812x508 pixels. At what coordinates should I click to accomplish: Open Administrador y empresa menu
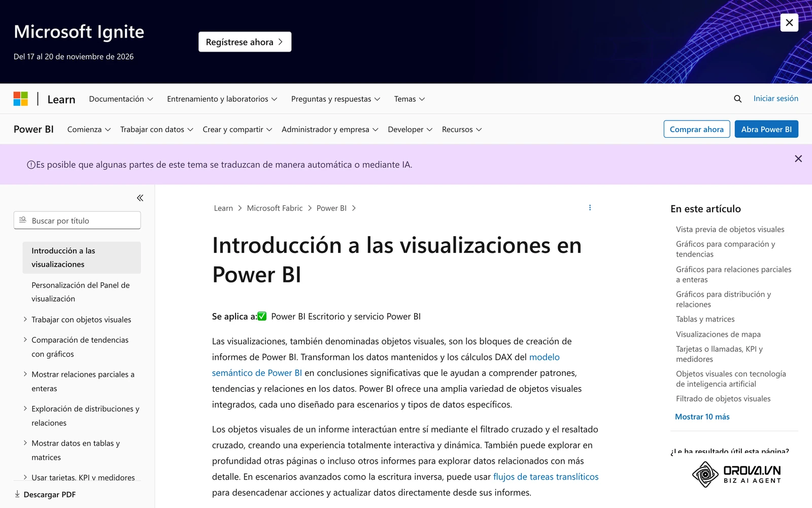pyautogui.click(x=330, y=129)
